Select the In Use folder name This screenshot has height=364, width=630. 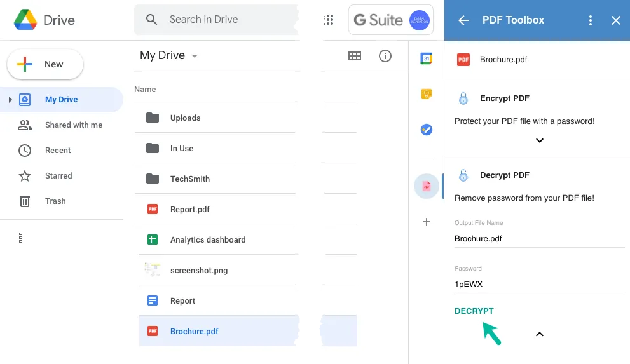coord(182,149)
